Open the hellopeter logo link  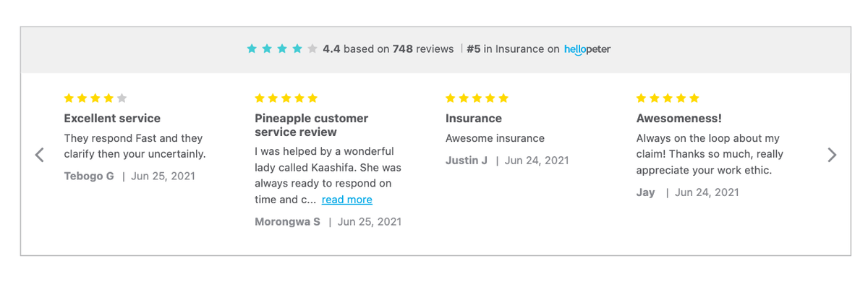pyautogui.click(x=587, y=49)
